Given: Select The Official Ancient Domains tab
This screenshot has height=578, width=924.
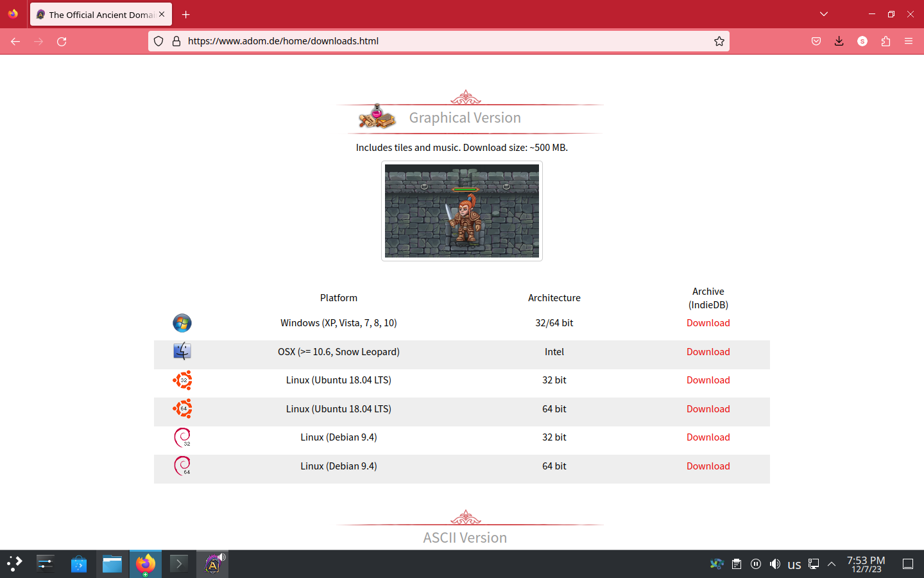Looking at the screenshot, I should tap(101, 14).
